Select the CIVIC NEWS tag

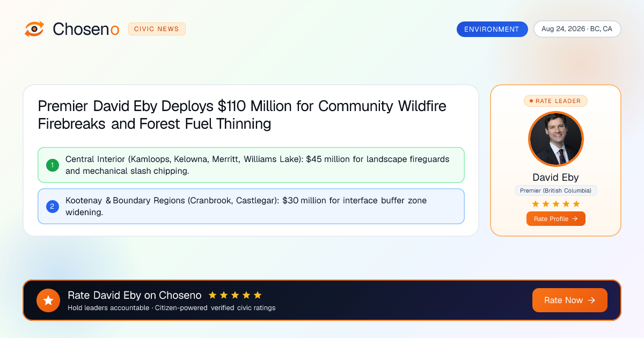coord(157,29)
